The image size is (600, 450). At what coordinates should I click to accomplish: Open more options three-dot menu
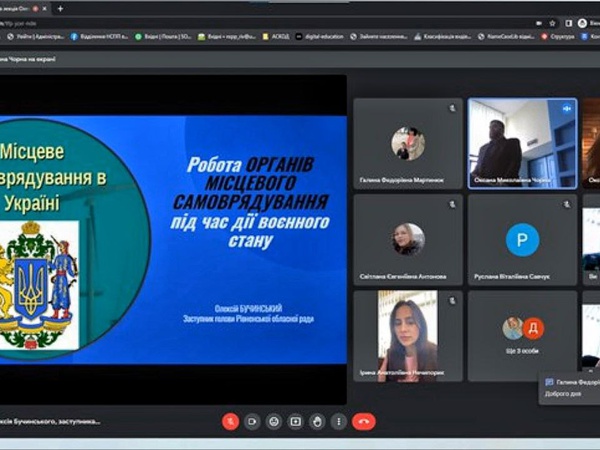(x=339, y=422)
